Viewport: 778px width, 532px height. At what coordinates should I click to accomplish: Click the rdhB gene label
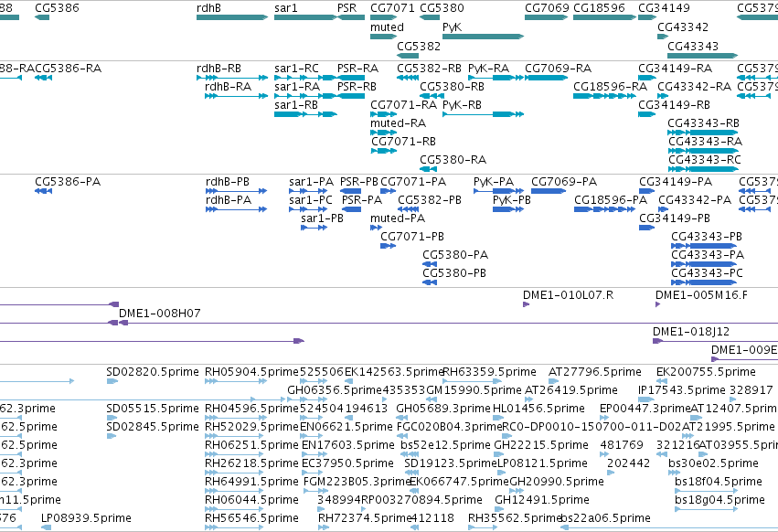(x=208, y=8)
